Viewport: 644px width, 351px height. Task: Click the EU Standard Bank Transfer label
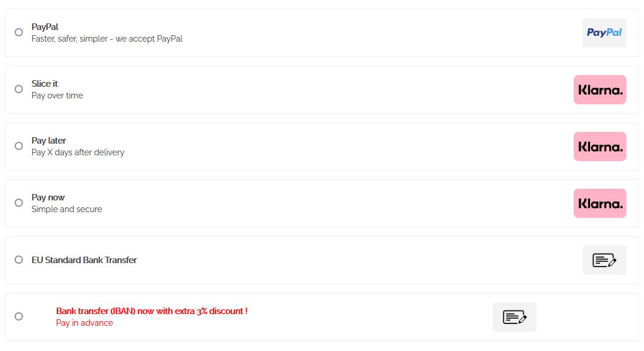[84, 260]
